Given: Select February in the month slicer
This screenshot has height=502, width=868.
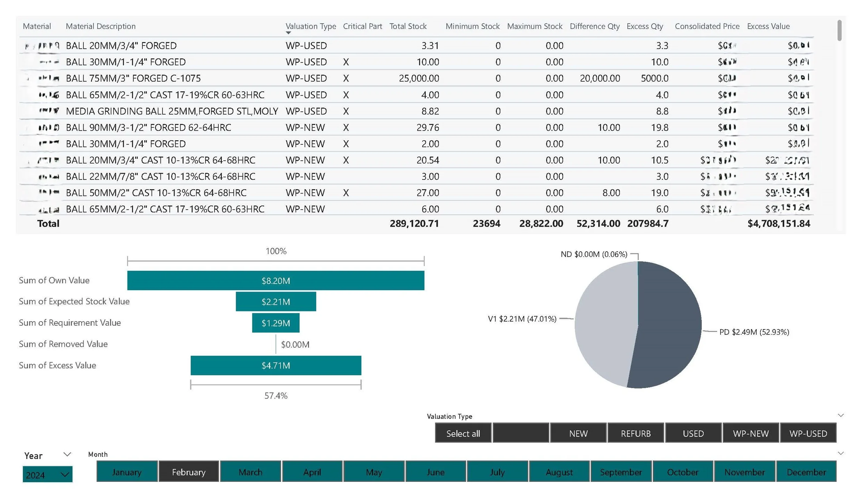Looking at the screenshot, I should pyautogui.click(x=189, y=472).
